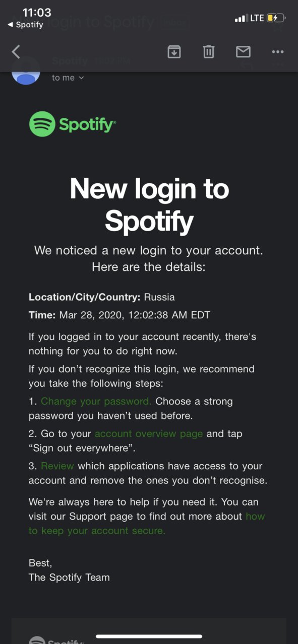Tap the sender's avatar circle

coord(26,71)
